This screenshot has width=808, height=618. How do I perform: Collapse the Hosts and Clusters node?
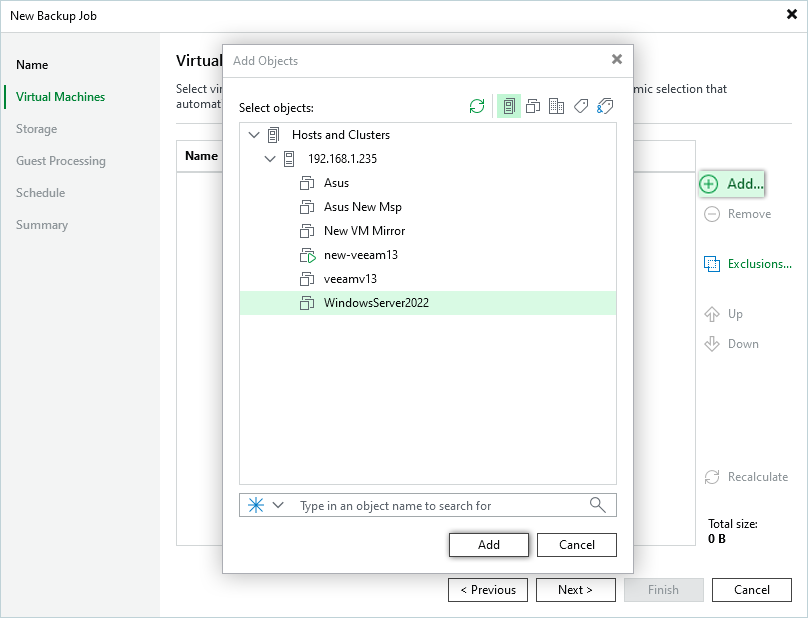coord(253,135)
